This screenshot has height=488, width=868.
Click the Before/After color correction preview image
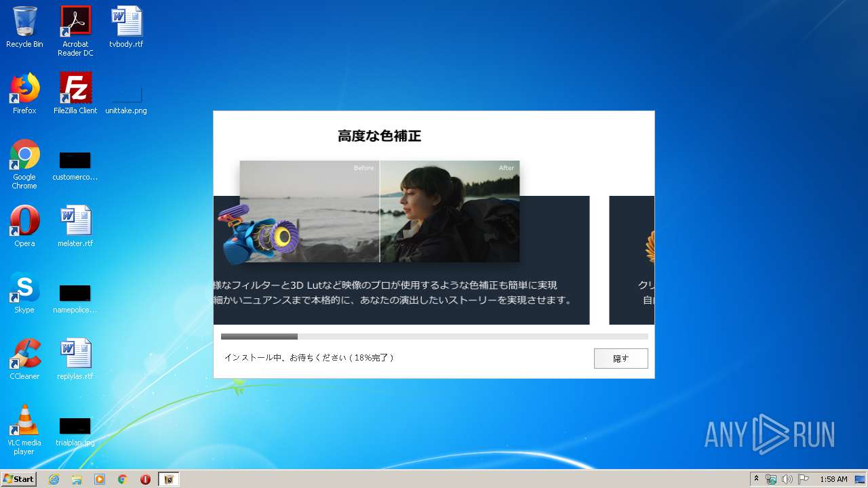tap(380, 211)
